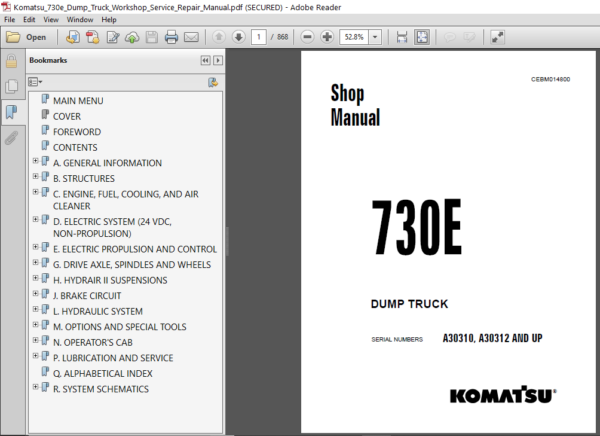Click the new bookmark icon

(x=213, y=82)
